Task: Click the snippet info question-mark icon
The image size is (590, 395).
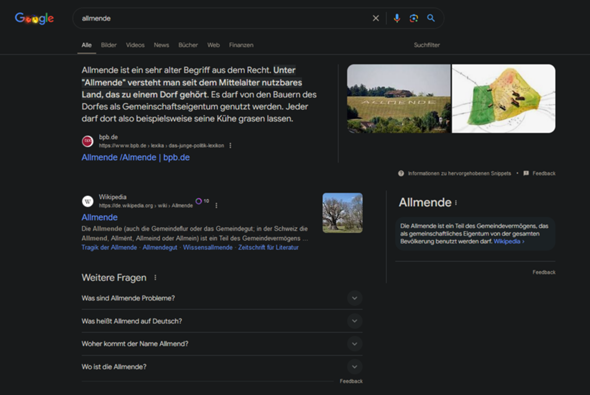Action: tap(401, 173)
